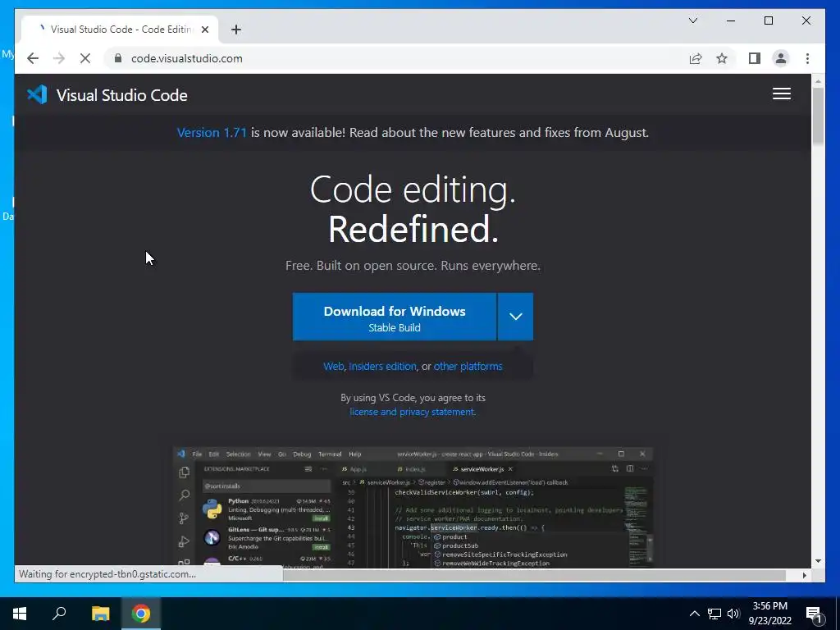Open the tab search chevron
The width and height of the screenshot is (840, 630).
(x=692, y=21)
